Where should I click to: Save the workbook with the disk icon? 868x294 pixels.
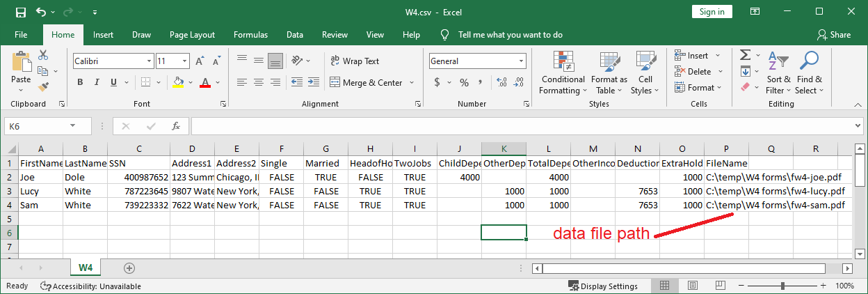tap(20, 12)
